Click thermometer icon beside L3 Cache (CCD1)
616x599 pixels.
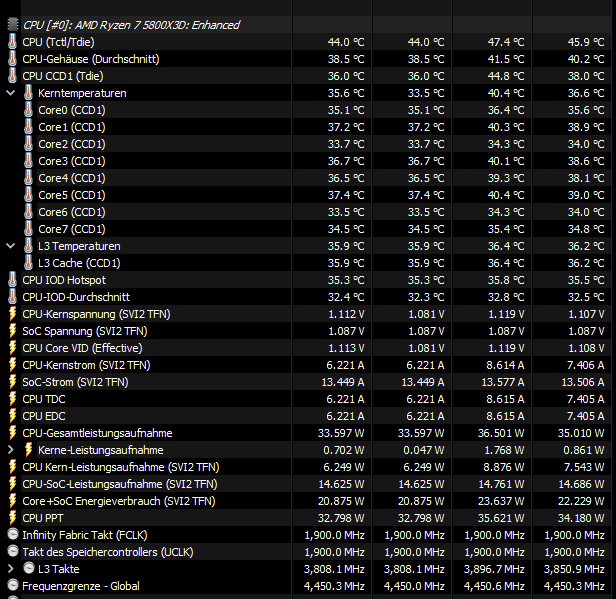click(28, 263)
